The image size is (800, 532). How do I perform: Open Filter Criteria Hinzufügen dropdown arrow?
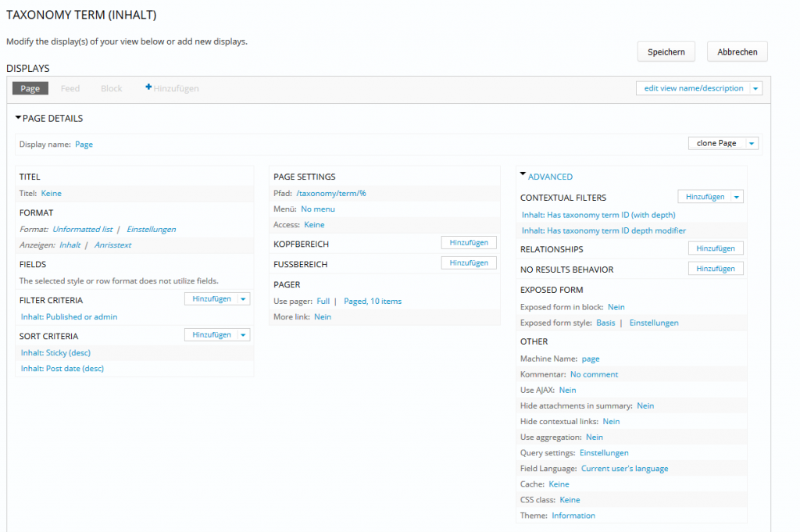pyautogui.click(x=244, y=298)
